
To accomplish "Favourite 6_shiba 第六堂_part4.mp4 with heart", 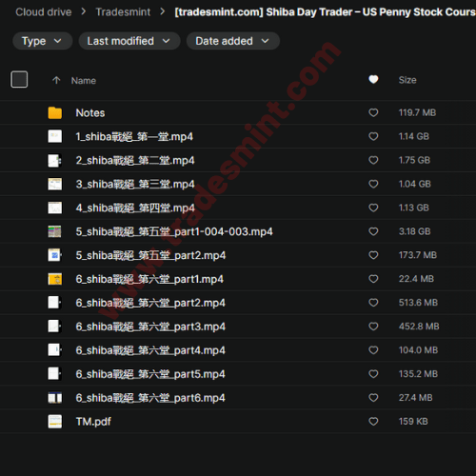I will click(373, 350).
